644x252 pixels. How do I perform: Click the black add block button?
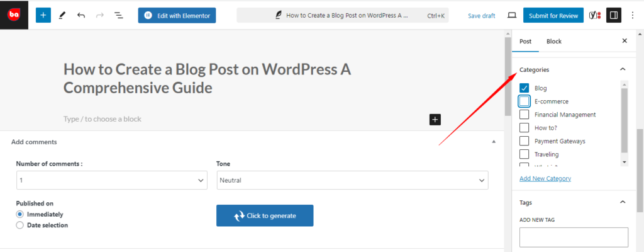(435, 120)
